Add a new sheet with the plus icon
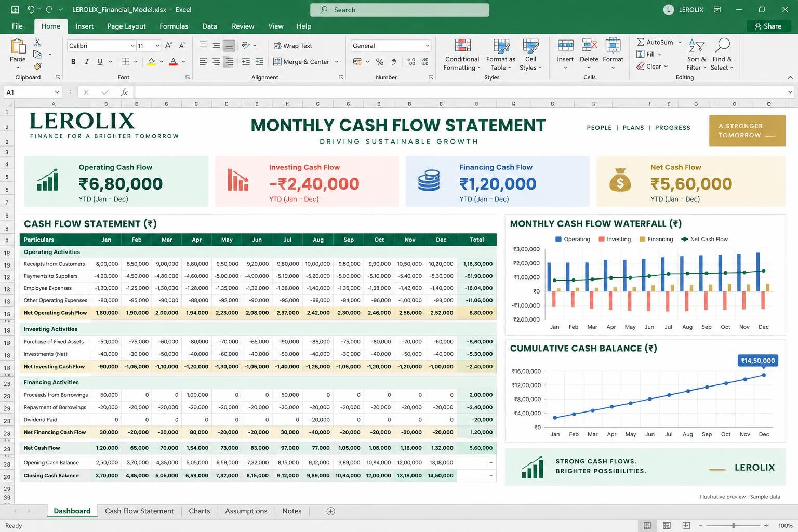 coord(330,511)
